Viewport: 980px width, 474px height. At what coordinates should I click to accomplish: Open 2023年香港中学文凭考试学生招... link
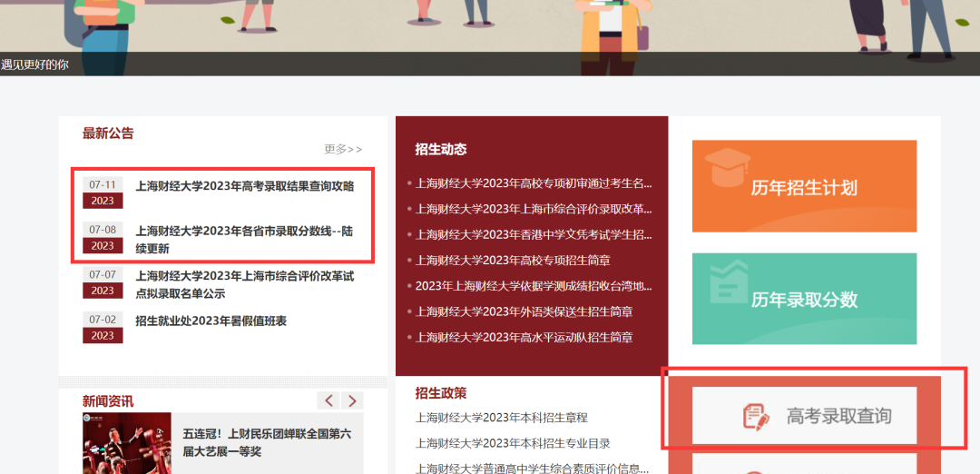tap(534, 234)
